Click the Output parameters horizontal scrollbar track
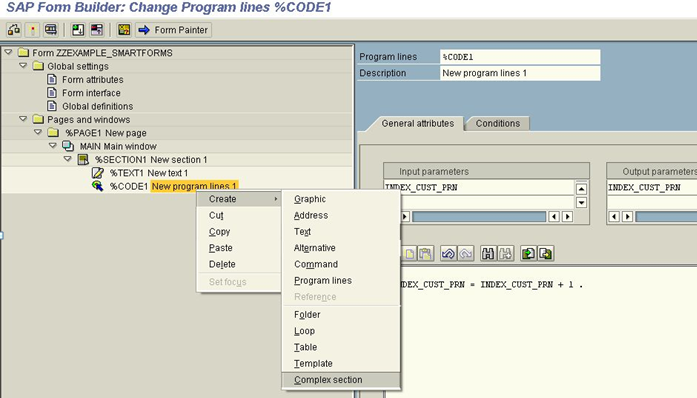This screenshot has width=697, height=398. tap(666, 217)
